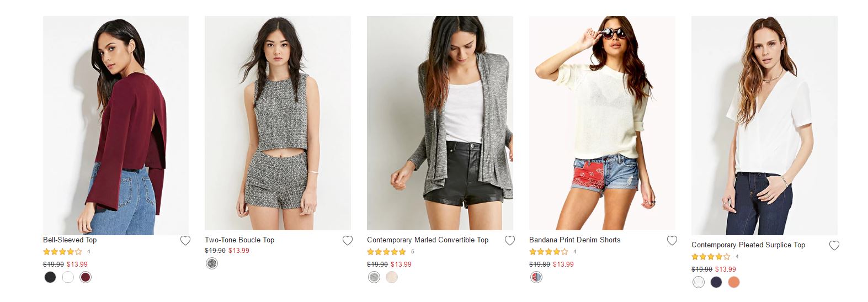This screenshot has height=302, width=868.
Task: Choose the burgundy swatch for Bell-Sleeved Top
Action: 85,277
